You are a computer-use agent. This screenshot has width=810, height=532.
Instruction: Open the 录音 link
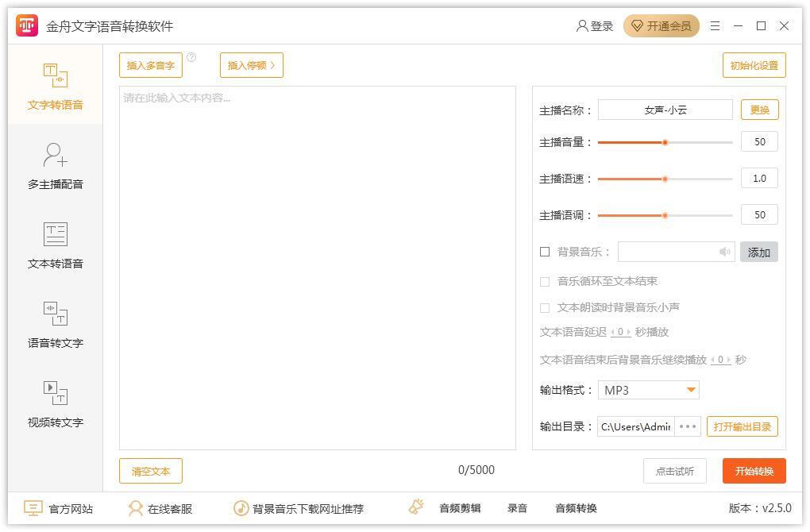coord(517,508)
